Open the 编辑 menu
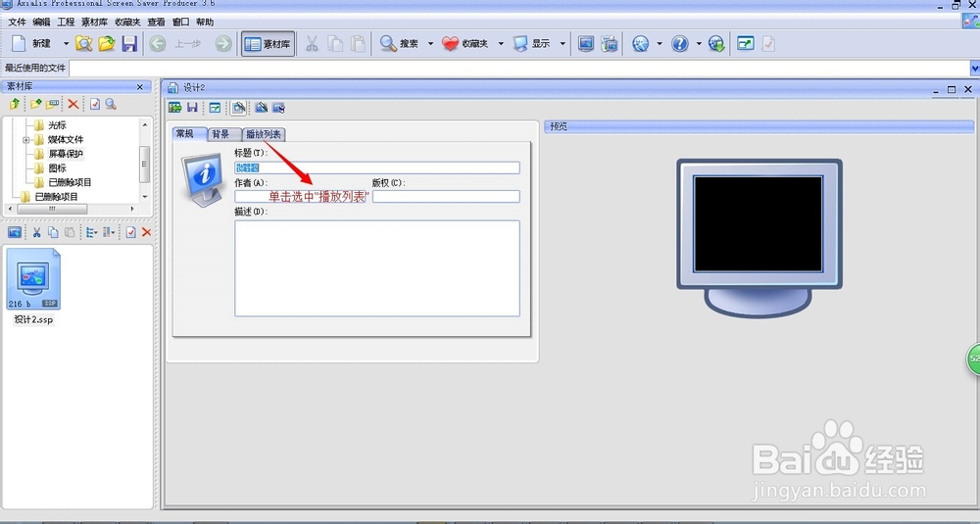Image resolution: width=980 pixels, height=524 pixels. [41, 22]
